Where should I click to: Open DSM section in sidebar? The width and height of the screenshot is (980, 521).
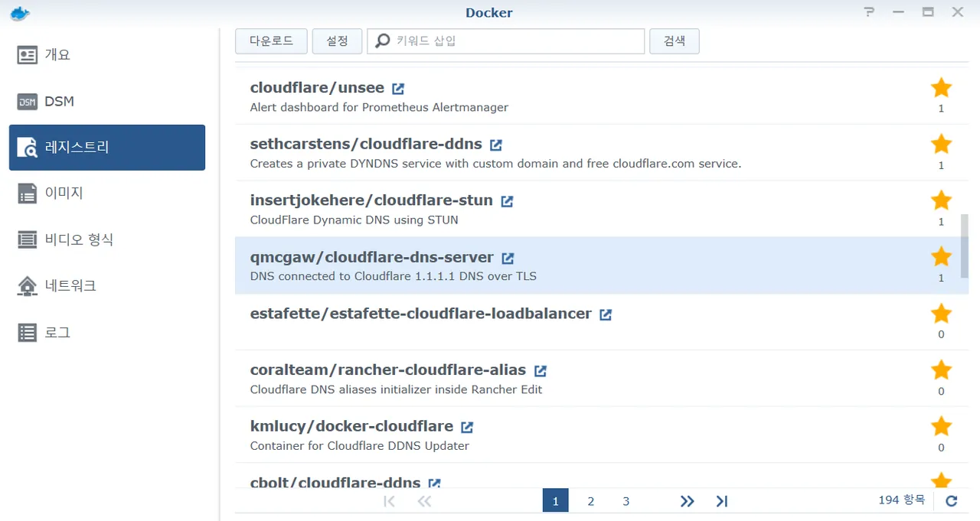pos(107,102)
